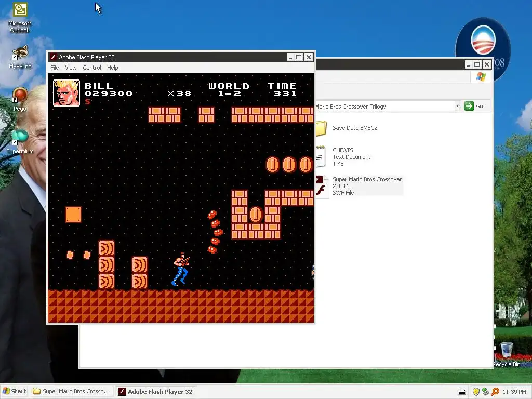This screenshot has height=399, width=532.
Task: Expand the address bar dropdown in Explorer window
Action: point(457,106)
